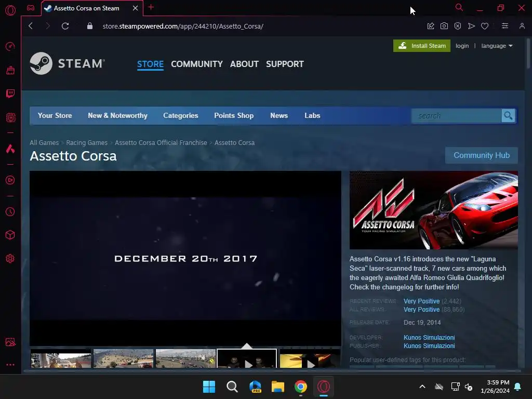This screenshot has height=399, width=532.
Task: Open browser profile account icon
Action: pyautogui.click(x=522, y=26)
